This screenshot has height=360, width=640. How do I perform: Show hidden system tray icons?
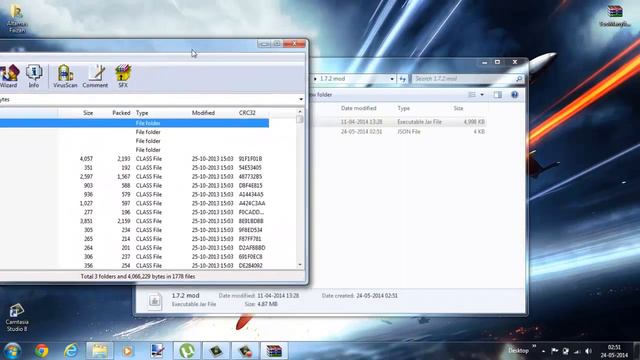[x=544, y=351]
